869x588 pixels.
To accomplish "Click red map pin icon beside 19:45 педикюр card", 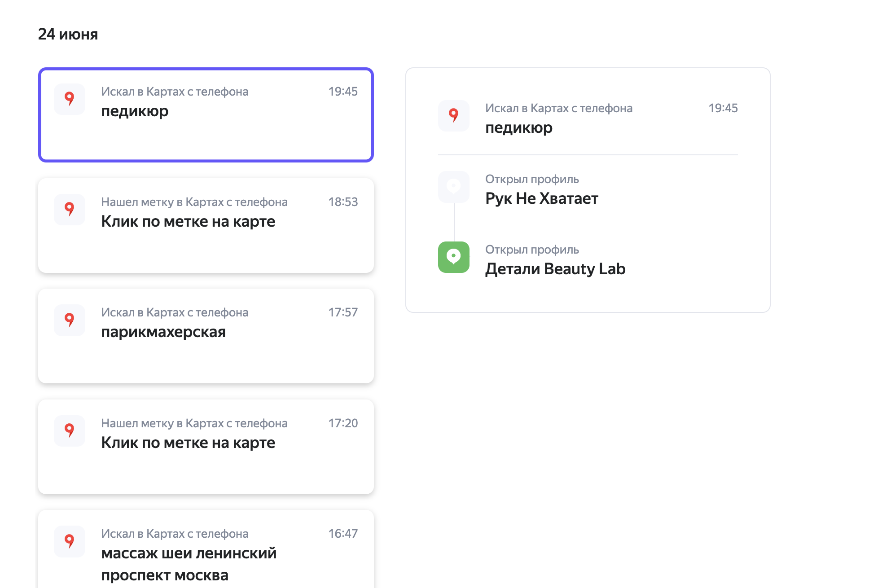I will (69, 99).
